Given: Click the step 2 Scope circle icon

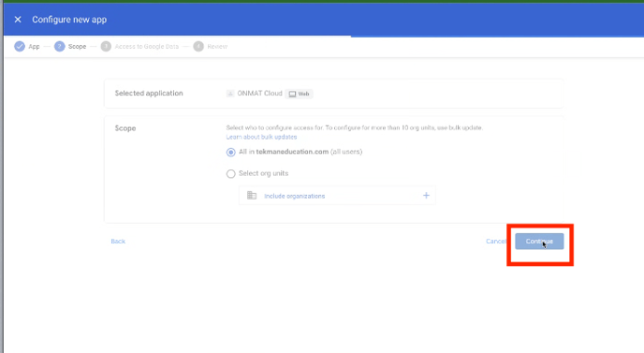Looking at the screenshot, I should pos(60,47).
